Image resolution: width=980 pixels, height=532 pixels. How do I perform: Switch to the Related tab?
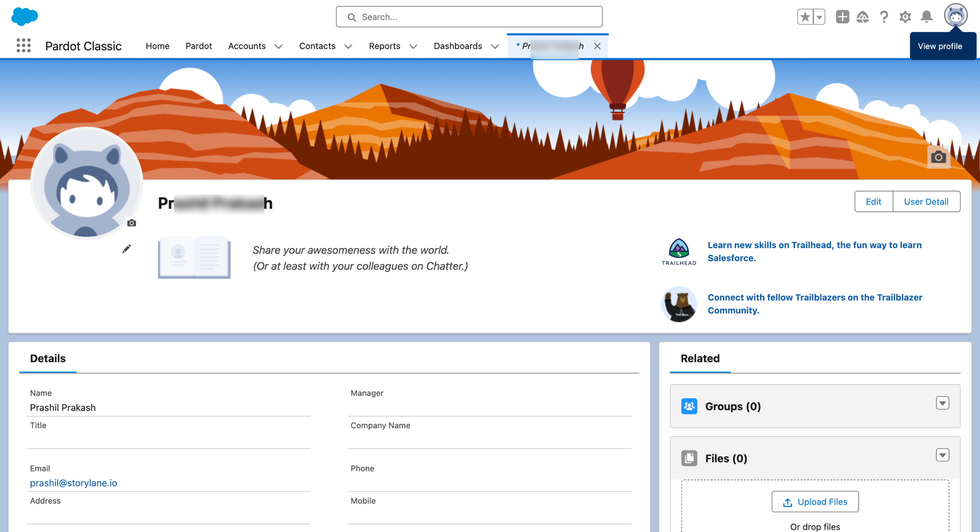pos(700,358)
